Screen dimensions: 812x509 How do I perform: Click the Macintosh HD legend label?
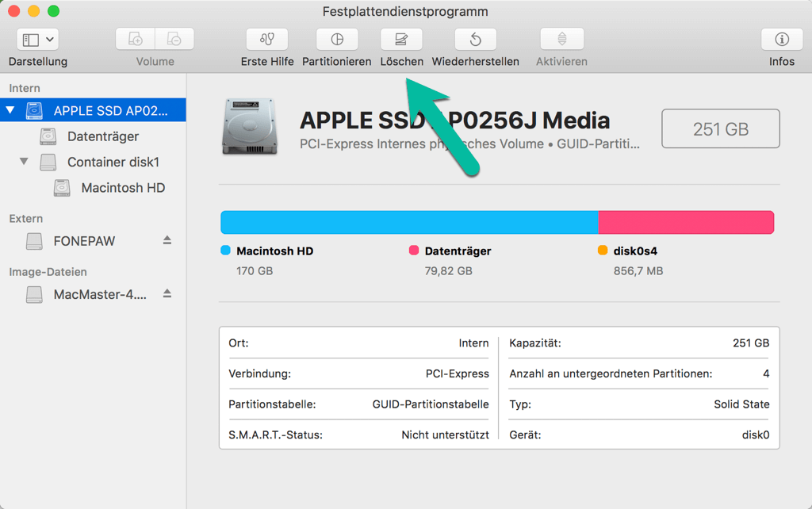click(274, 251)
